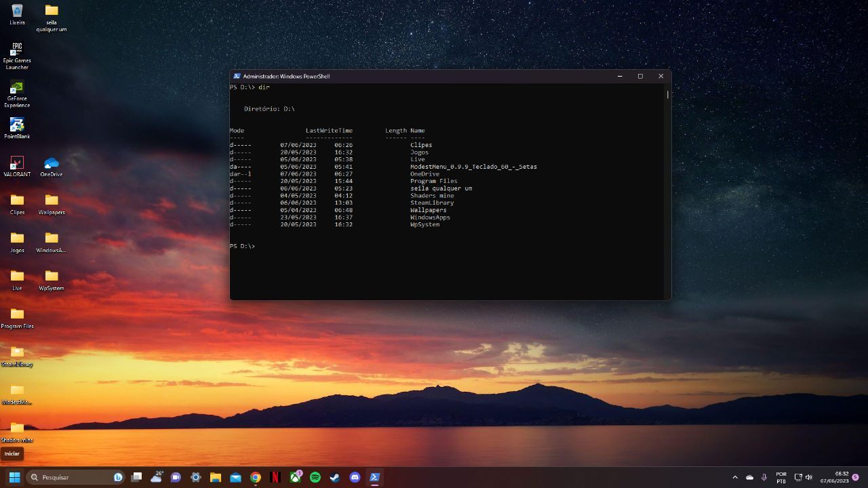Open the Mail app on taskbar
This screenshot has height=488, width=868.
point(235,477)
